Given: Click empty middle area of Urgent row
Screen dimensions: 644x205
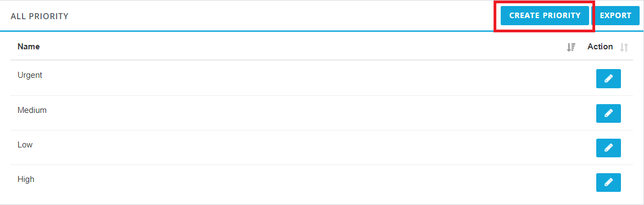Looking at the screenshot, I should point(312,79).
